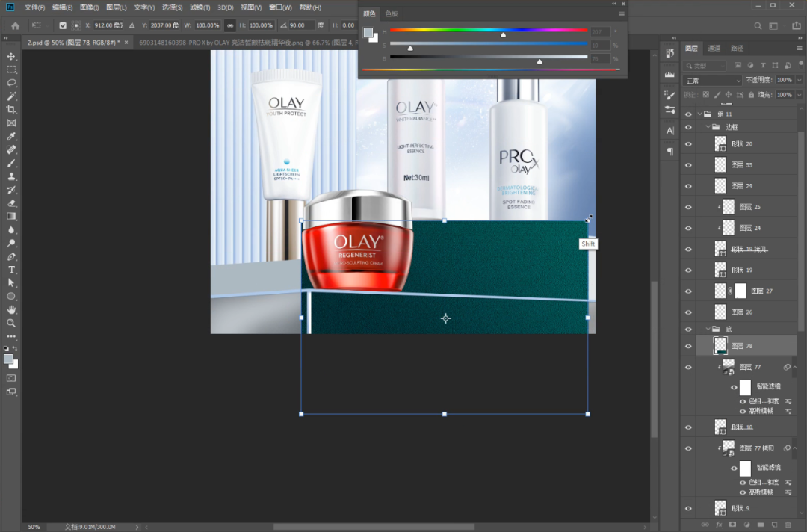The height and width of the screenshot is (532, 807).
Task: Select the Lasso tool
Action: (11, 83)
